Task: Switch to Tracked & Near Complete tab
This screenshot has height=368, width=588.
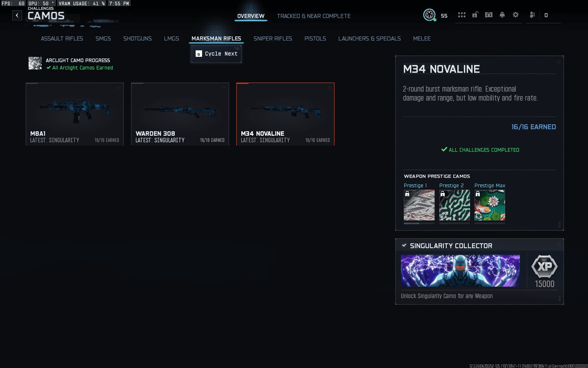Action: click(x=314, y=16)
